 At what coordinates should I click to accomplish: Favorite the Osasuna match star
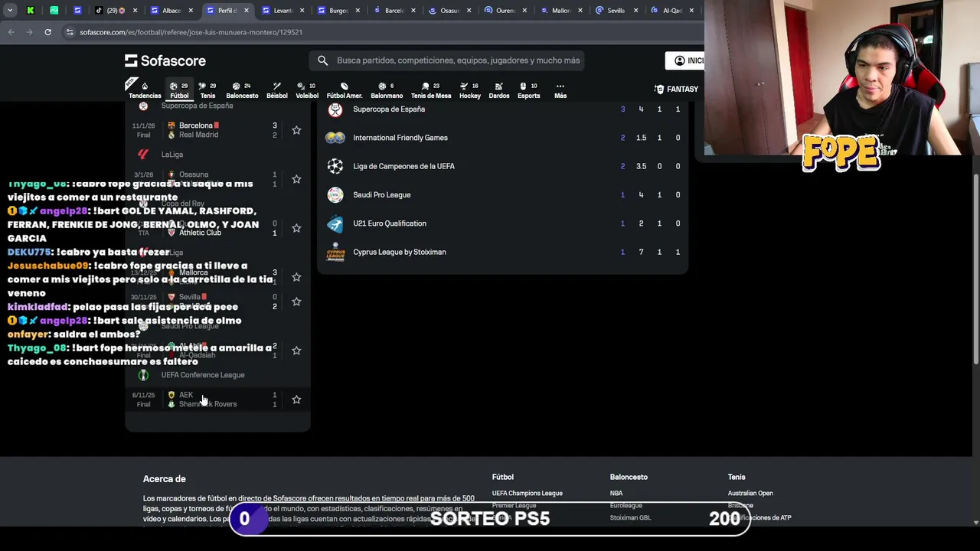tap(296, 179)
